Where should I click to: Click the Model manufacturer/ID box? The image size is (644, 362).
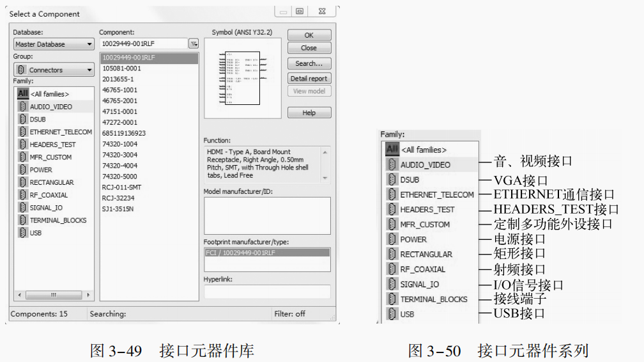pyautogui.click(x=267, y=216)
